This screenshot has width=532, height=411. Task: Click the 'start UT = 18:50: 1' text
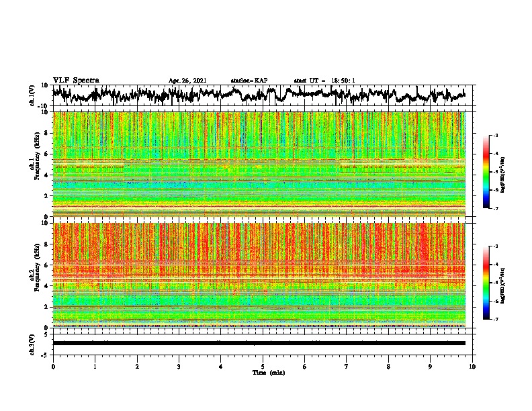coord(324,81)
